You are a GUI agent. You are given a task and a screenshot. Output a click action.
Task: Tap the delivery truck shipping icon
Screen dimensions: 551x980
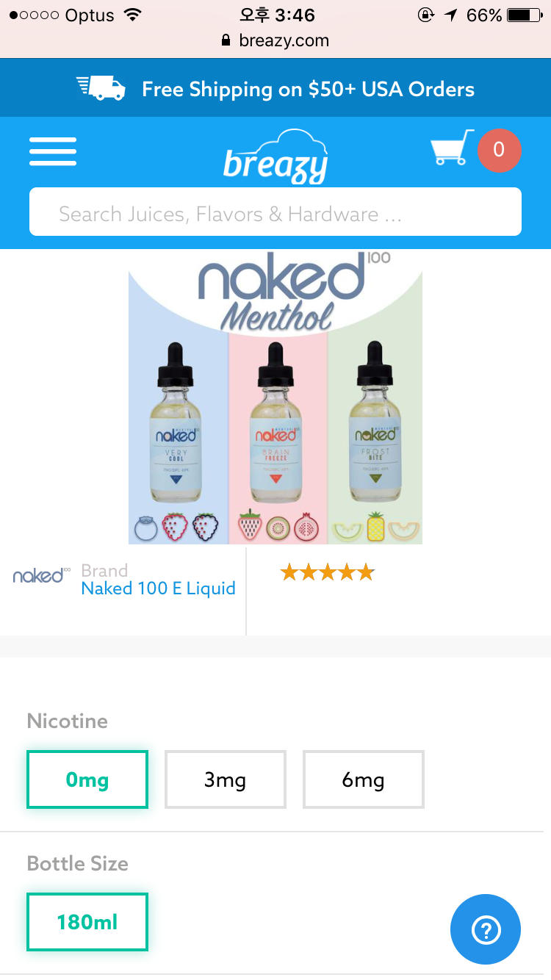point(101,88)
